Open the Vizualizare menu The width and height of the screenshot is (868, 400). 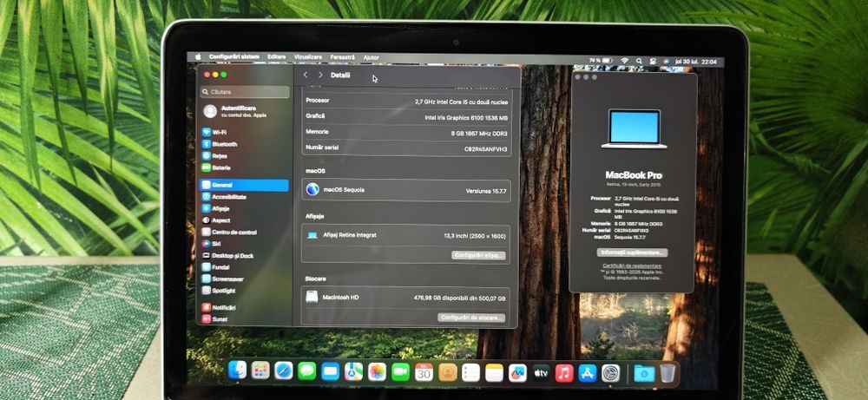[308, 57]
